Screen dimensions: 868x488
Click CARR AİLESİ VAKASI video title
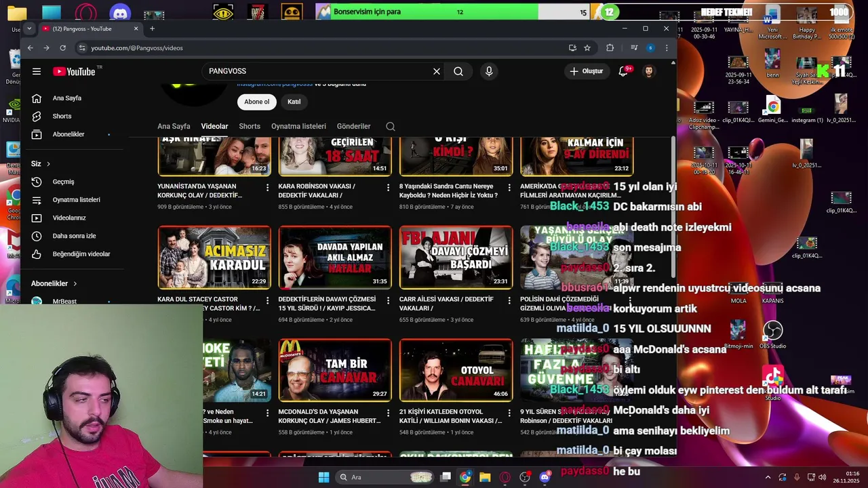point(446,304)
